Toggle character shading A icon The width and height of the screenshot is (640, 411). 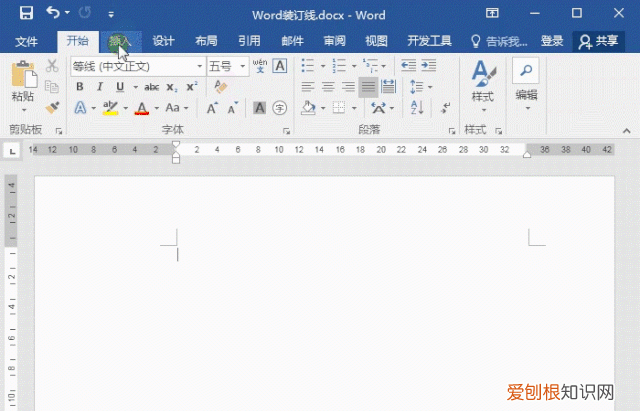pyautogui.click(x=259, y=108)
